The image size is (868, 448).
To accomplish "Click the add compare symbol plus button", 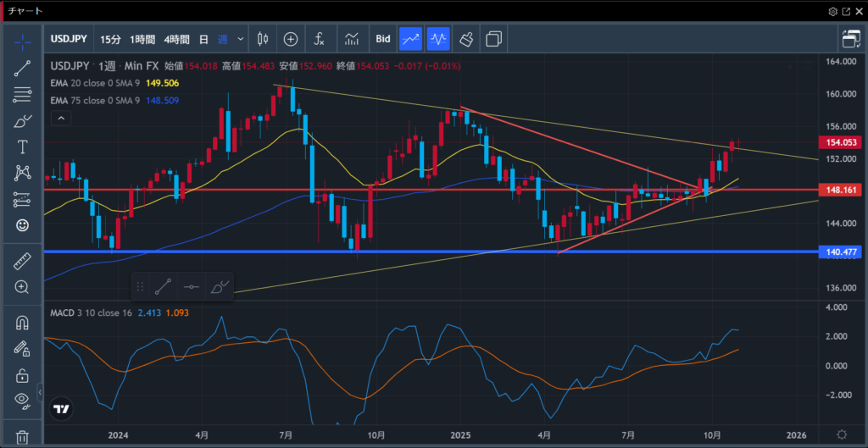I will [291, 39].
